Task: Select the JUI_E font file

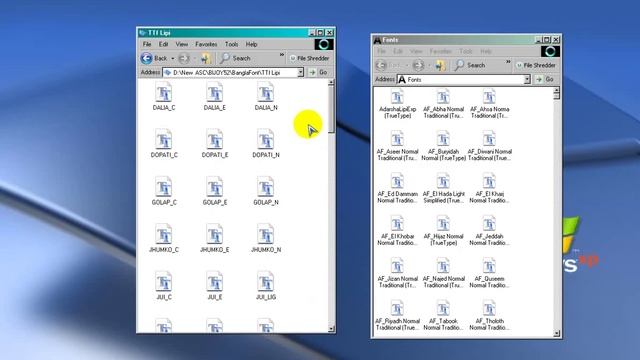Action: 215,286
